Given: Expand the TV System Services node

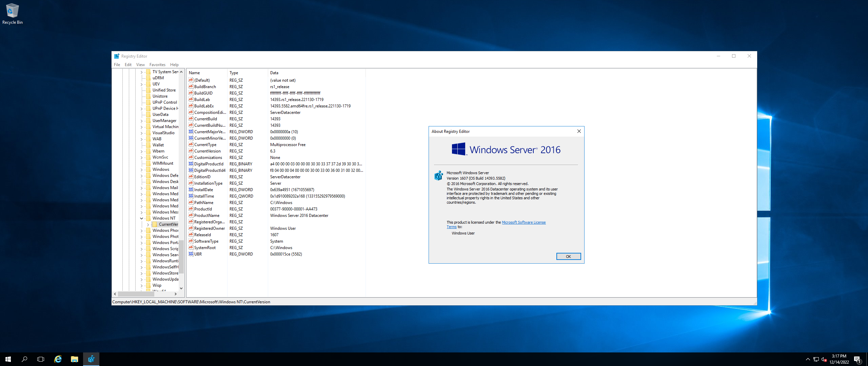Looking at the screenshot, I should (x=141, y=72).
